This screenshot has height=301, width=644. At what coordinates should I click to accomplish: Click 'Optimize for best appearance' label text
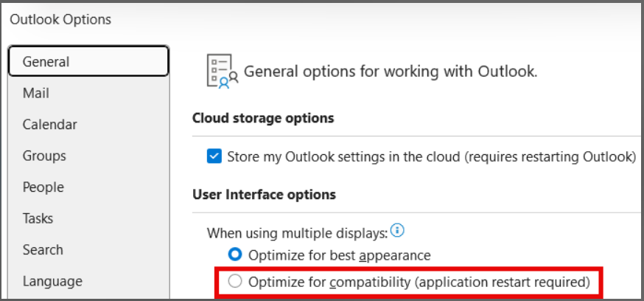[x=340, y=255]
